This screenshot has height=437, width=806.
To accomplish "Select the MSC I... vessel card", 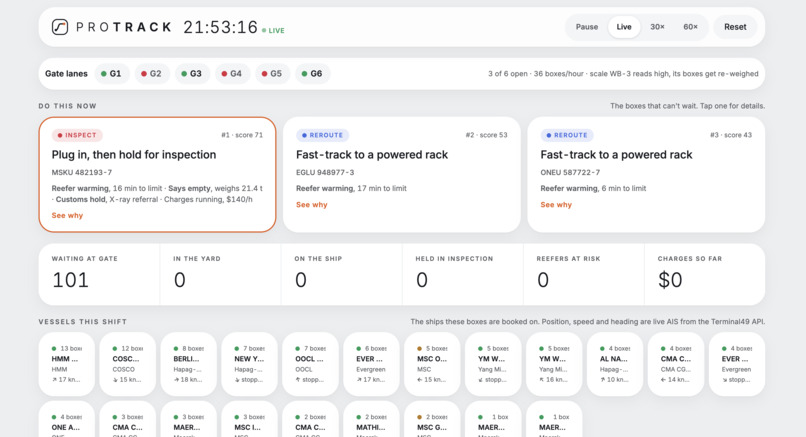I will pos(249,420).
